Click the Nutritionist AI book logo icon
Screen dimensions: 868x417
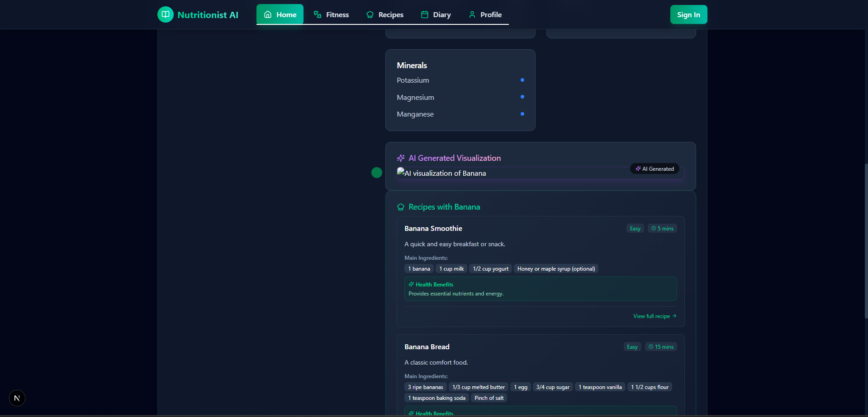(166, 14)
